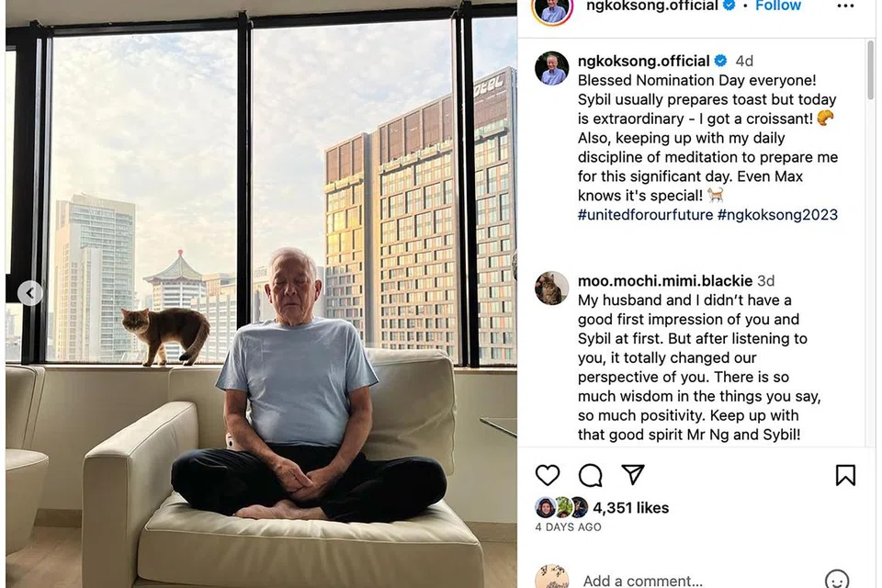Save post with the bookmark icon
This screenshot has width=882, height=588.
(845, 476)
